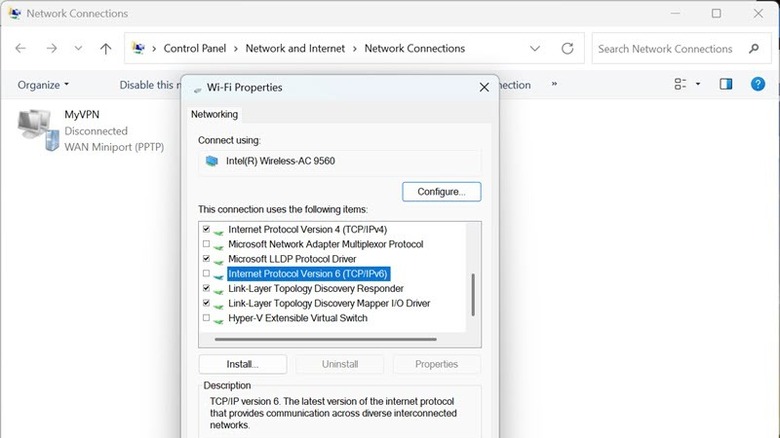Uncheck Internet Protocol Version 4 checkbox
The width and height of the screenshot is (780, 438).
point(206,229)
